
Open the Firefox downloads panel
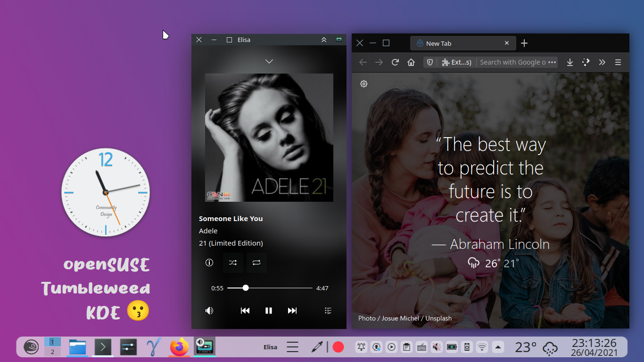click(x=570, y=62)
